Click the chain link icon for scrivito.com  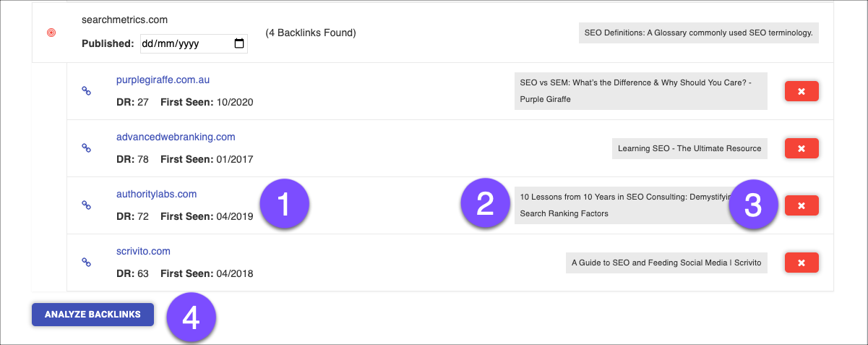(86, 263)
